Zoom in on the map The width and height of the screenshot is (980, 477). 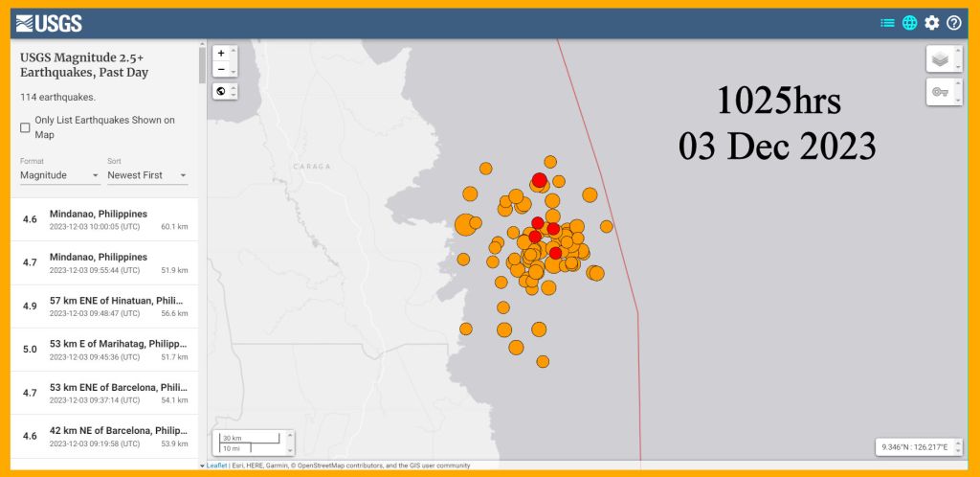click(221, 54)
